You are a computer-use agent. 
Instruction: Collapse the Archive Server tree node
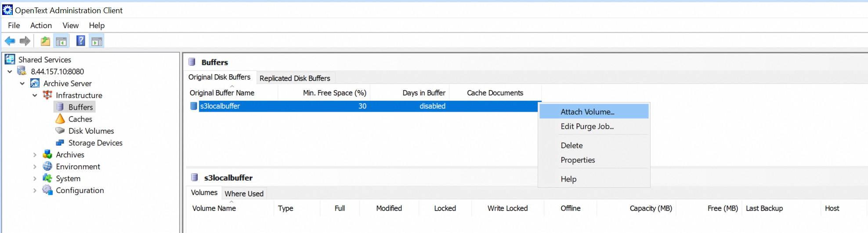click(22, 83)
